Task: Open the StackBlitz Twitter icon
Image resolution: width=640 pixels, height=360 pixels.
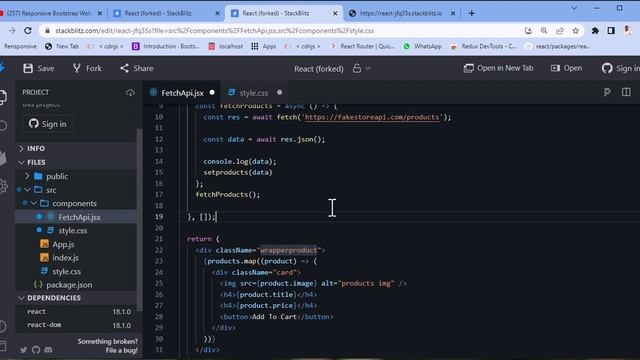Action: [23, 350]
